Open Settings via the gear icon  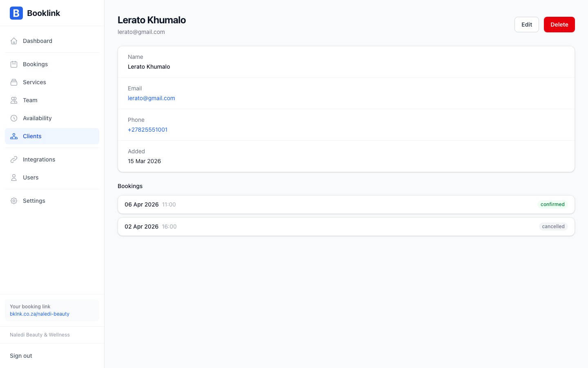click(14, 201)
